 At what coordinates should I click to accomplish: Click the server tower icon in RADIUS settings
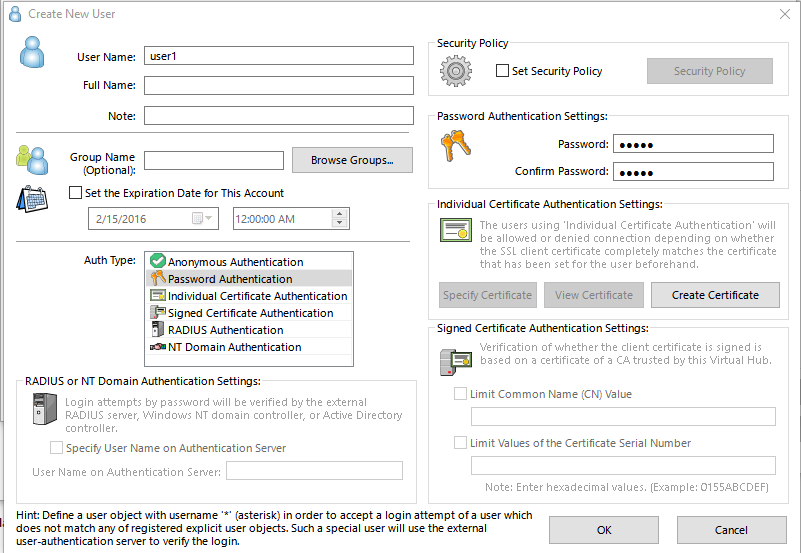(x=45, y=408)
